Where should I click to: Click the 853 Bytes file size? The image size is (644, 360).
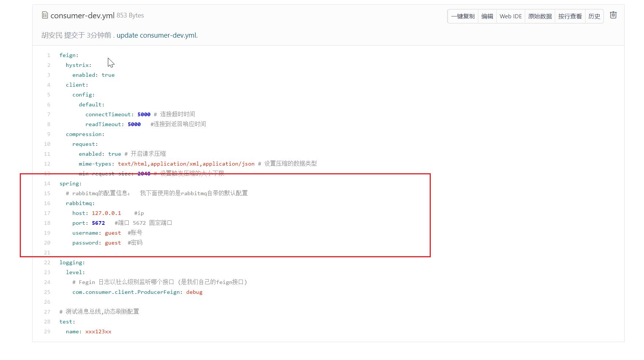(x=130, y=15)
